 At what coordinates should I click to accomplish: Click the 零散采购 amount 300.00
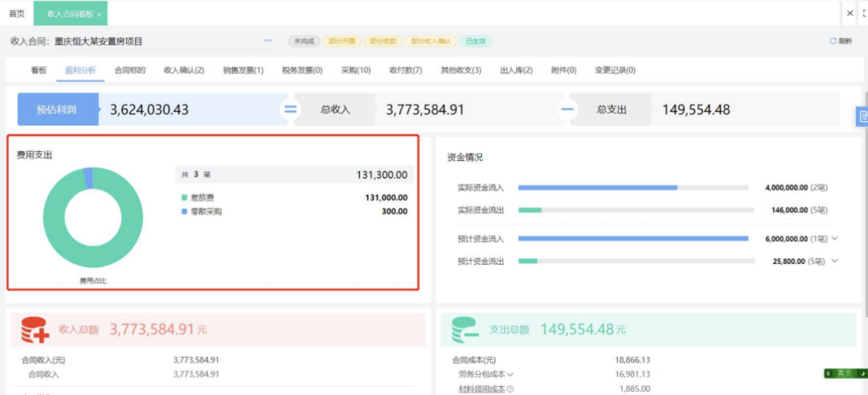[395, 211]
